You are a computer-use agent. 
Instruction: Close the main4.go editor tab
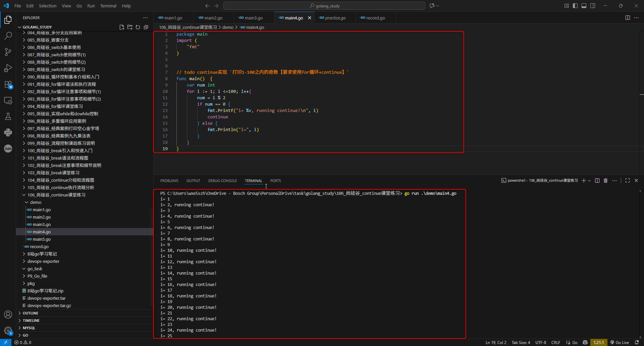click(x=310, y=18)
